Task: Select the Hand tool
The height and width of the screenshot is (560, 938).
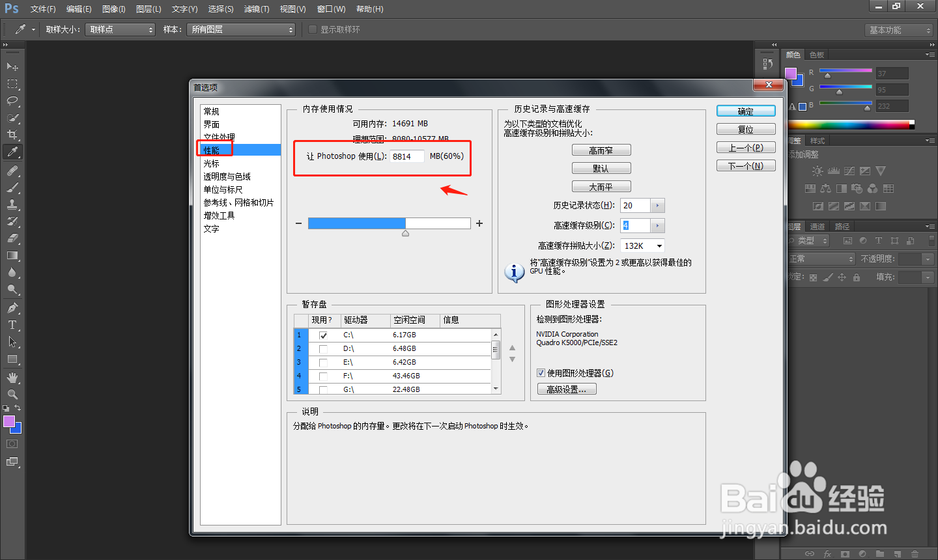Action: [x=12, y=378]
